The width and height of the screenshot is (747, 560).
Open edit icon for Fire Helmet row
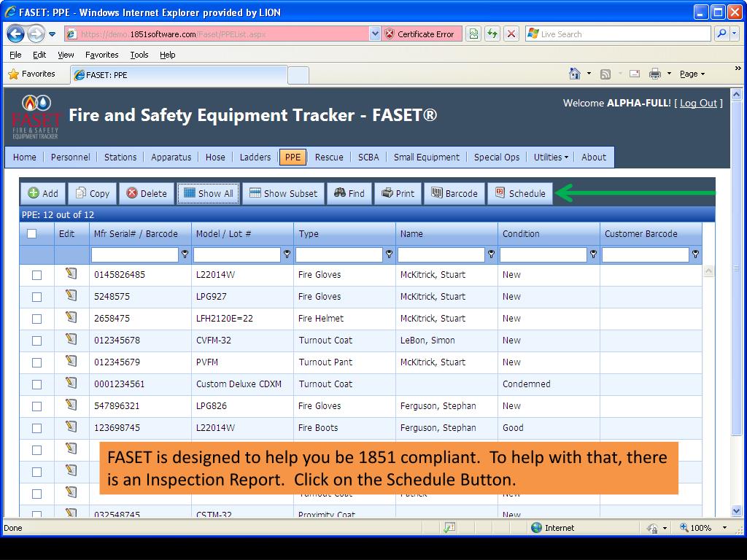tap(71, 317)
